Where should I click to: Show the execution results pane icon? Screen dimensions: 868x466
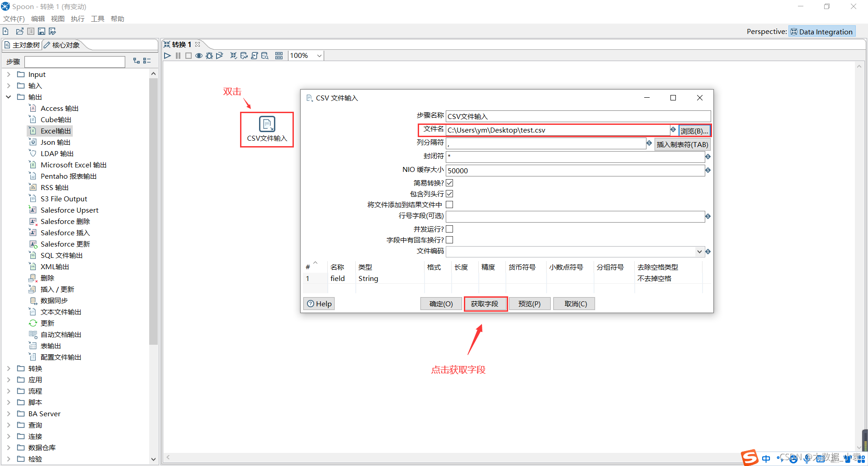(x=279, y=56)
